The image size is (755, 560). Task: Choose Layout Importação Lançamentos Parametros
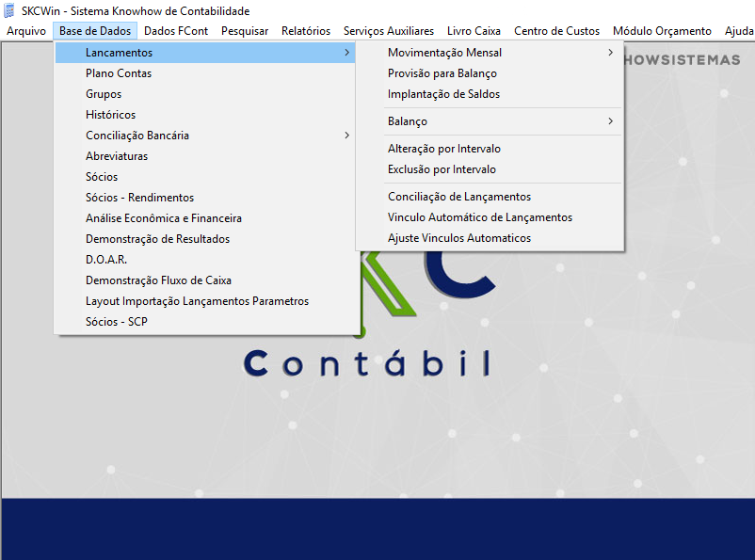[197, 301]
